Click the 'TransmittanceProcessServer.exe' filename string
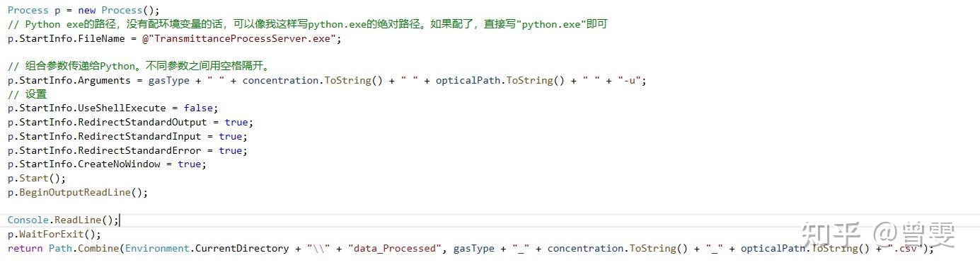Viewport: 980px width, 275px height. [x=243, y=38]
